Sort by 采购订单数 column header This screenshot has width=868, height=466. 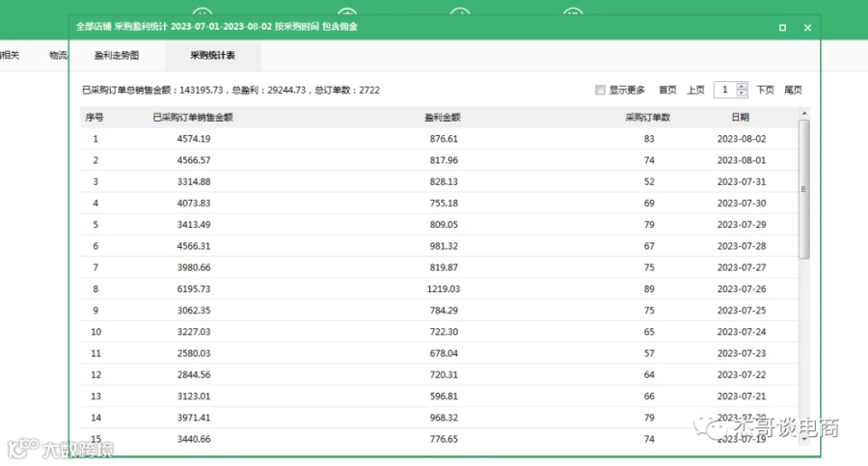pos(648,118)
